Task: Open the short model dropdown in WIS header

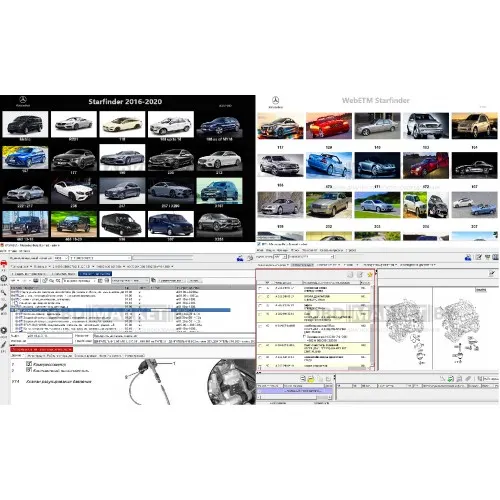Action: tap(61, 258)
